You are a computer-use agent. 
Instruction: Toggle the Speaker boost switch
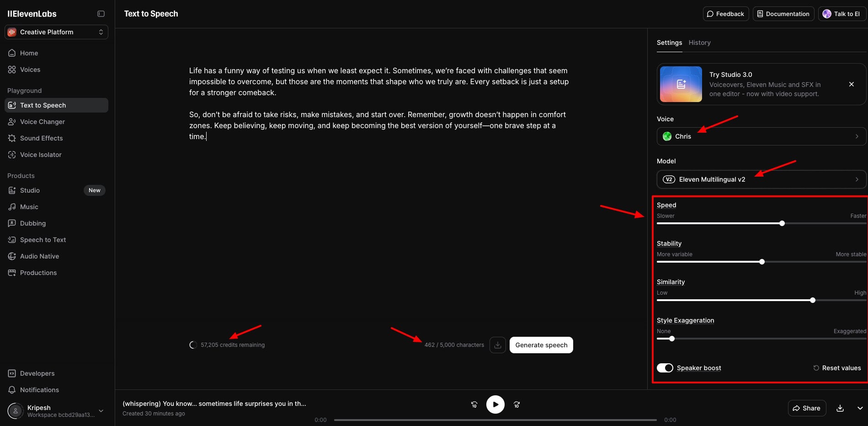pyautogui.click(x=665, y=368)
